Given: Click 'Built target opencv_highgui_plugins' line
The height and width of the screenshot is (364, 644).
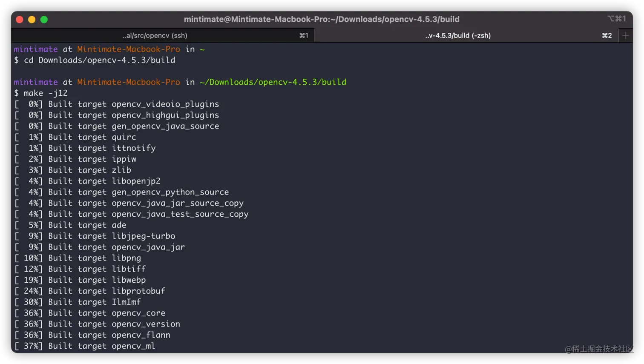Looking at the screenshot, I should [117, 115].
